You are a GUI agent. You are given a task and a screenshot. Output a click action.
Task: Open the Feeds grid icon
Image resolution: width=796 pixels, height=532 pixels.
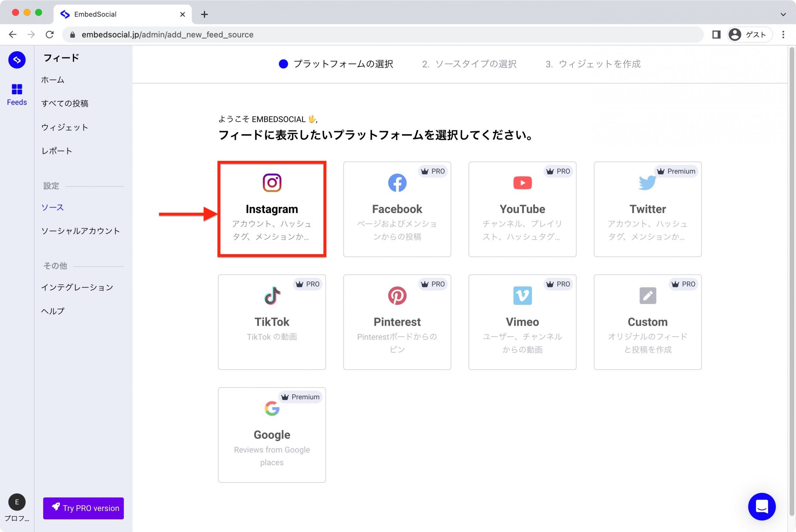click(x=16, y=89)
